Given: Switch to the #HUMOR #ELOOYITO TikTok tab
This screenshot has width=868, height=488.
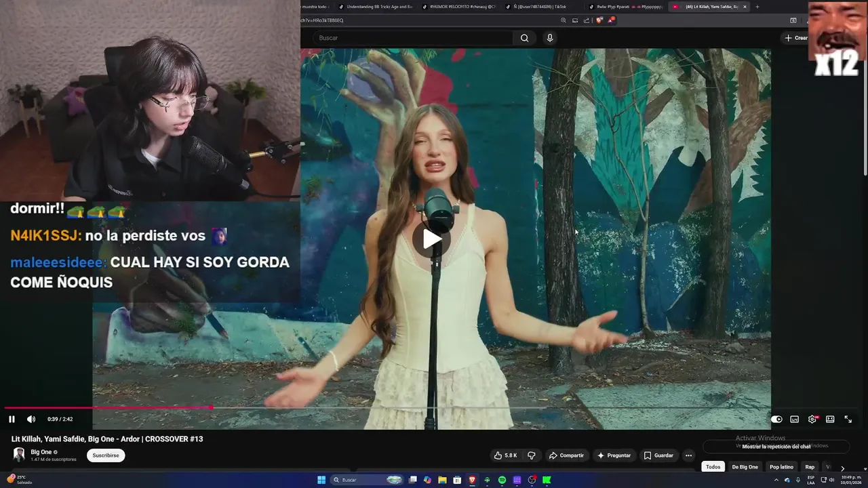Looking at the screenshot, I should coord(458,7).
